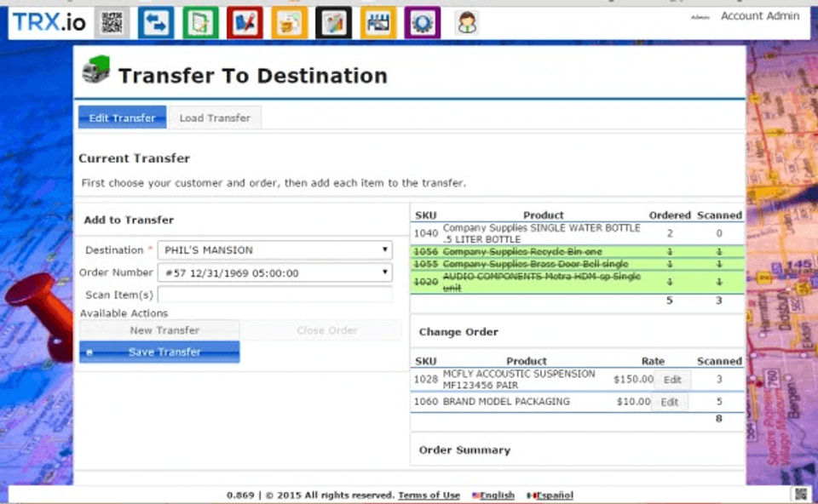Open the Destination dropdown
Viewport: 818px width, 504px height.
tap(275, 250)
